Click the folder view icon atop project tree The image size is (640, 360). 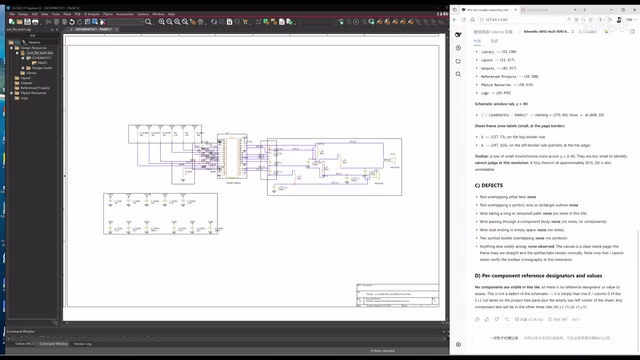click(11, 42)
